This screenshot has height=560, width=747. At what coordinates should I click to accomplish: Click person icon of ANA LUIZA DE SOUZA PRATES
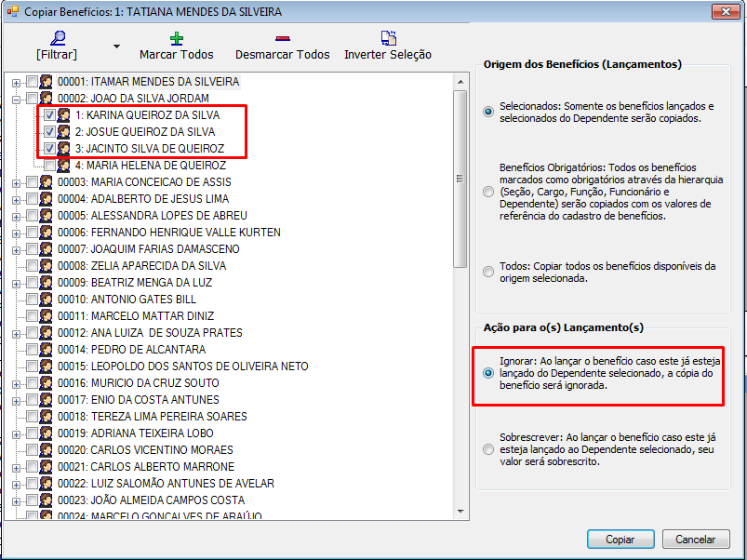click(x=46, y=333)
